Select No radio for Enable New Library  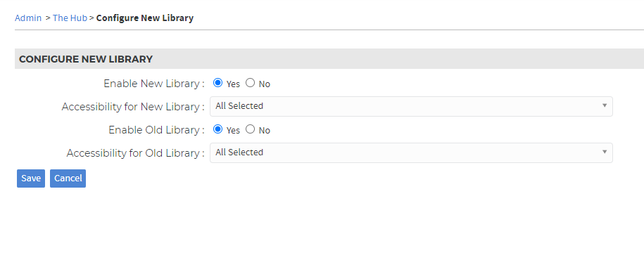point(250,83)
